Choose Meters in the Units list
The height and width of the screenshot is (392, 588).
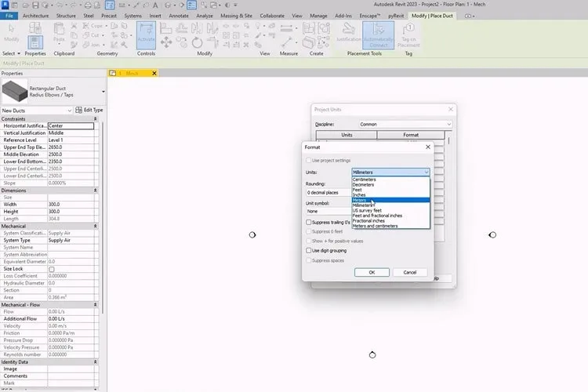point(390,200)
